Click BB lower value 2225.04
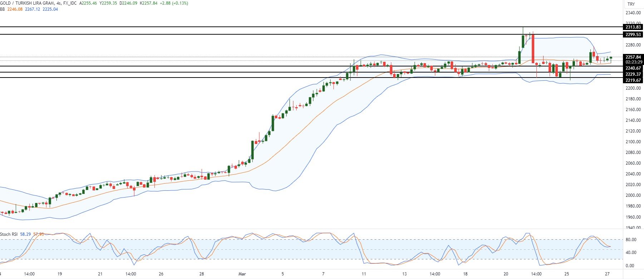The width and height of the screenshot is (644, 279). coord(50,9)
